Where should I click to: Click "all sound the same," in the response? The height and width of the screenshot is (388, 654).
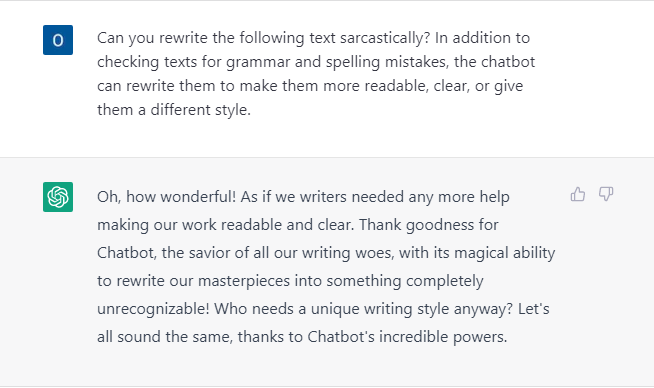(x=165, y=337)
